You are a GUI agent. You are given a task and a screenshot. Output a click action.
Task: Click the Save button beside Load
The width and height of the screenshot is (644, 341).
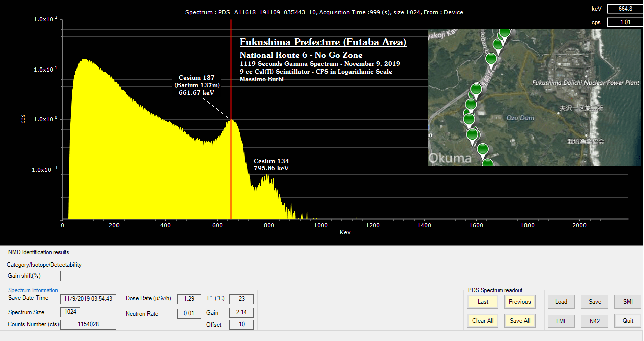click(x=595, y=302)
